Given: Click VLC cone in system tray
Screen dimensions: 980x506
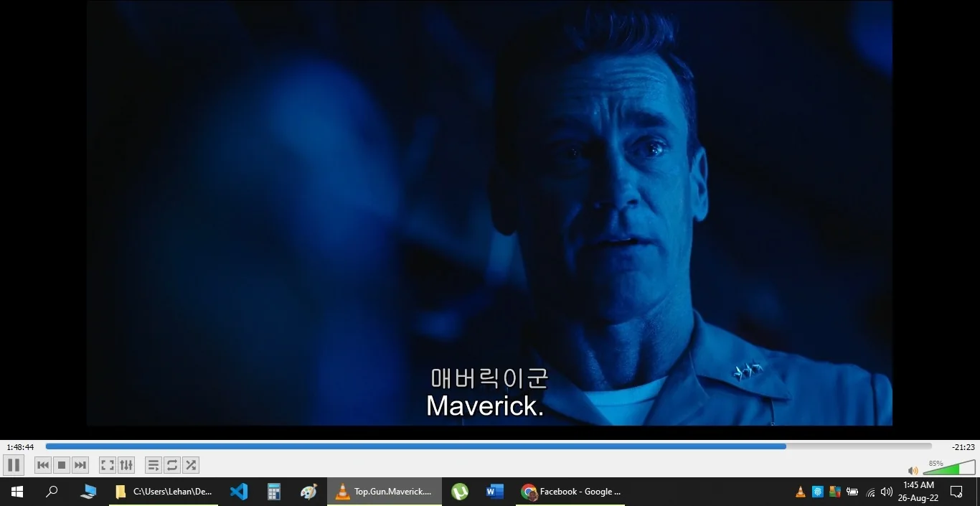Looking at the screenshot, I should [801, 492].
